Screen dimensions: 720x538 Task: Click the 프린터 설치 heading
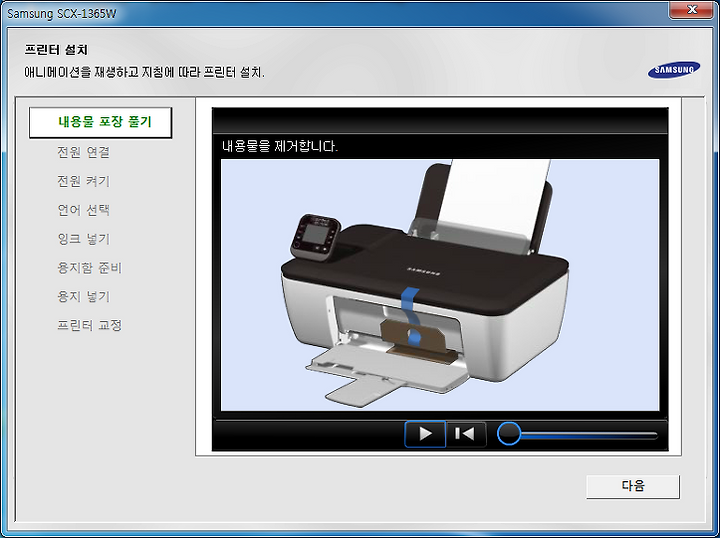[56, 50]
